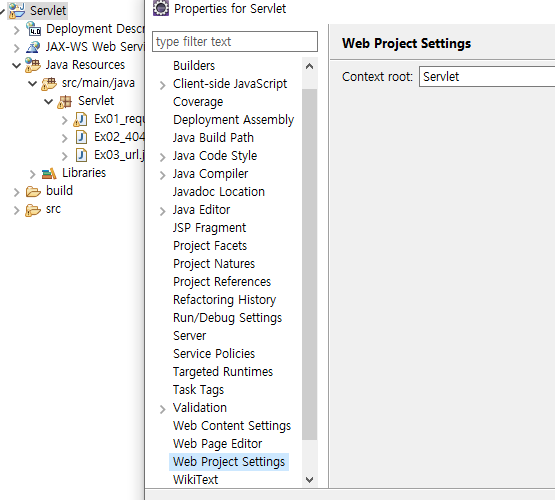Collapse the src/main/java folder
This screenshot has height=500, width=555.
pyautogui.click(x=33, y=84)
